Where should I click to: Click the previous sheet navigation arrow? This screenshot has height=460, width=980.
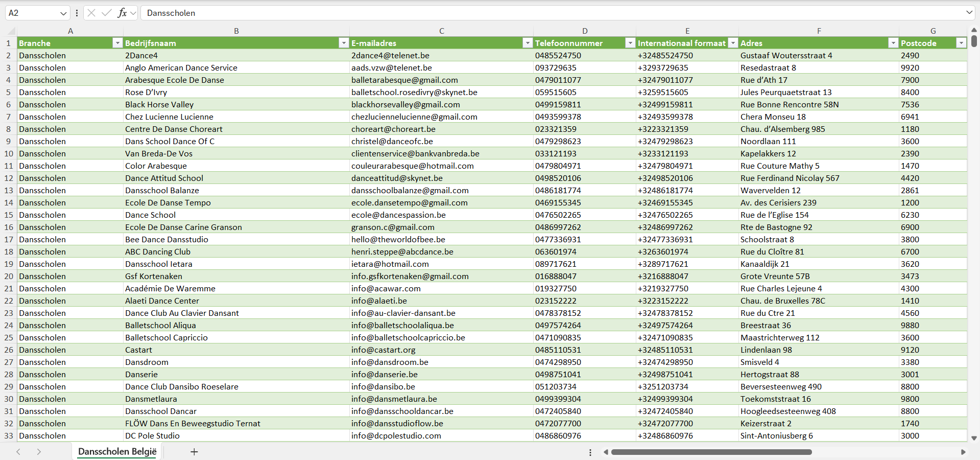click(x=18, y=452)
